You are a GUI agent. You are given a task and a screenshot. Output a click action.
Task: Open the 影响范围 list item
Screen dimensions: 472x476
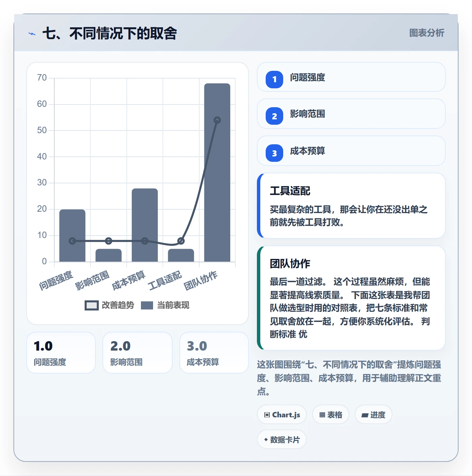coord(351,114)
